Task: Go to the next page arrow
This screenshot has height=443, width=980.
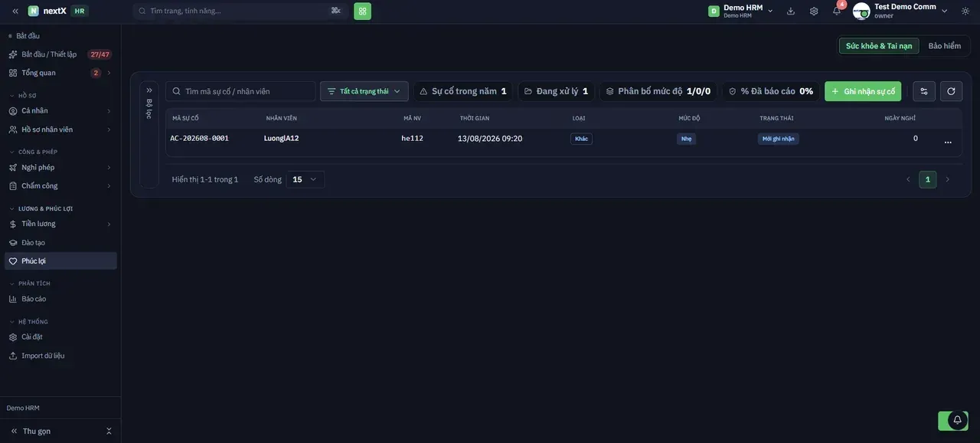Action: 947,179
